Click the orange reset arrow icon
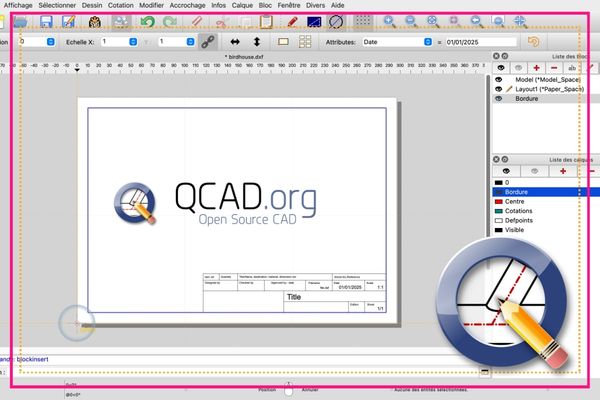This screenshot has width=600, height=400. pyautogui.click(x=533, y=41)
